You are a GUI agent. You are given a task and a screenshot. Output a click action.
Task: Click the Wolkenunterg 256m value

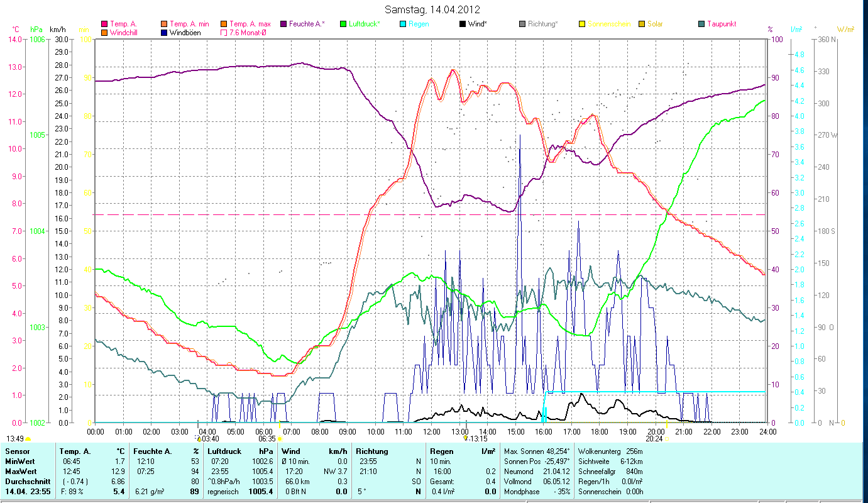635,451
